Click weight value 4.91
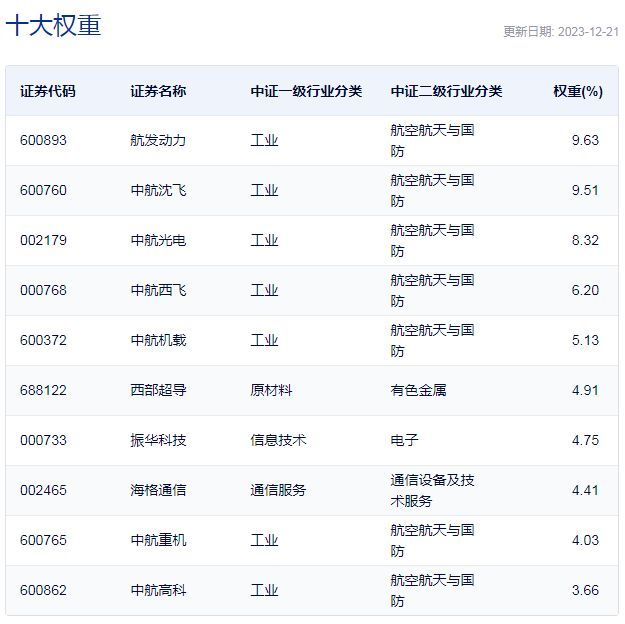The width and height of the screenshot is (625, 624). pyautogui.click(x=585, y=390)
